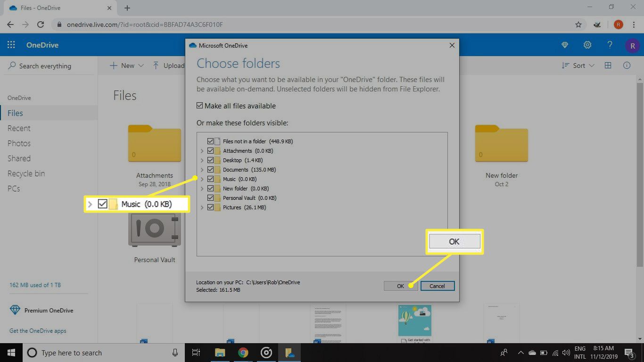This screenshot has width=644, height=362.
Task: Click the Windows taskbar search box
Action: [104, 353]
